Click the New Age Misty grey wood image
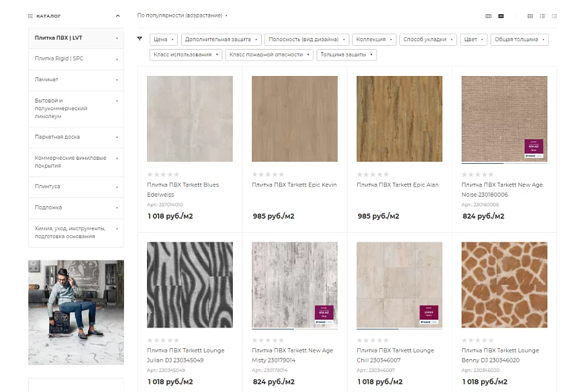This screenshot has width=588, height=392. [295, 285]
